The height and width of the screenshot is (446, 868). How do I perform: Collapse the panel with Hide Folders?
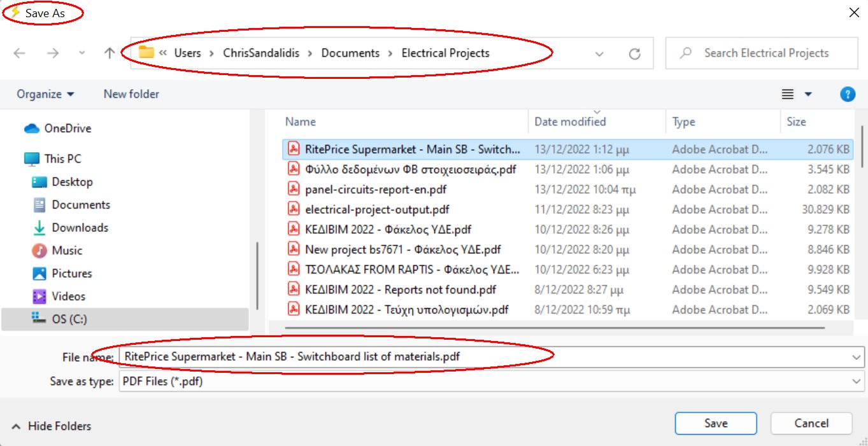[x=52, y=426]
